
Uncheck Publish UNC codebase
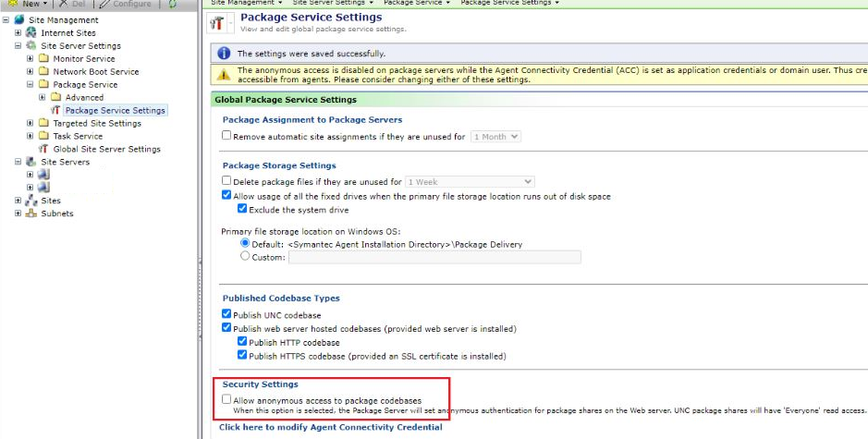click(x=227, y=315)
